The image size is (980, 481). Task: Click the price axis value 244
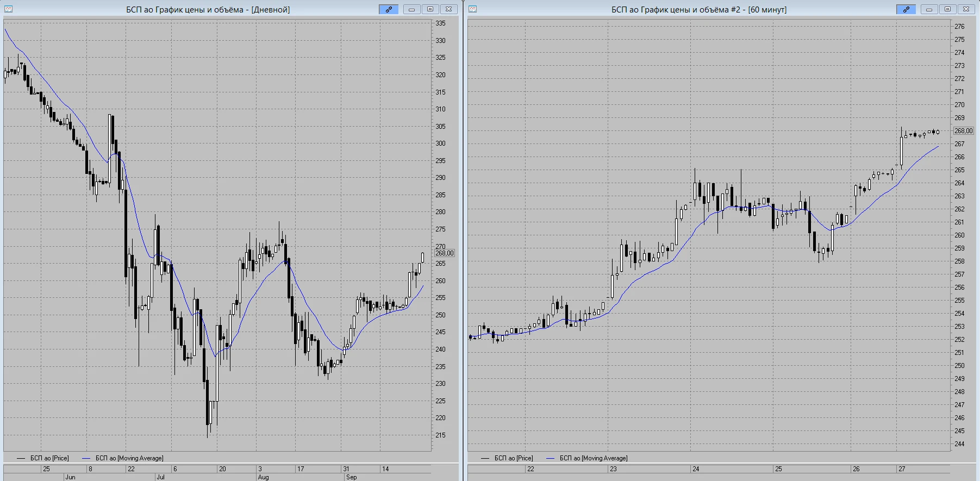point(960,444)
